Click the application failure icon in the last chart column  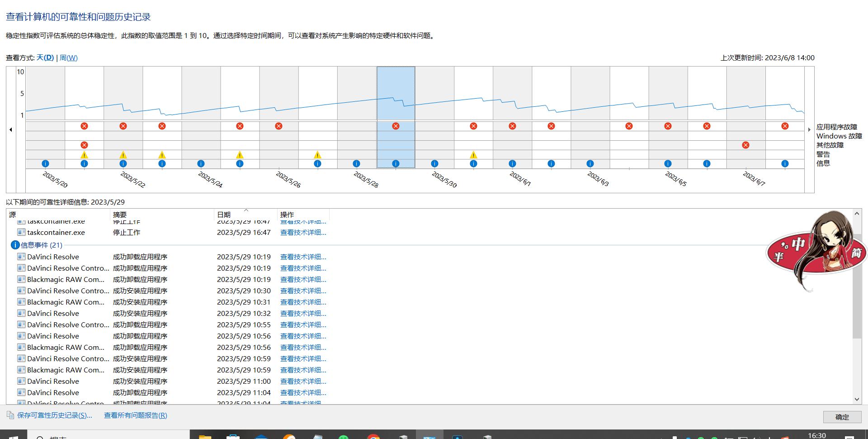pos(785,126)
